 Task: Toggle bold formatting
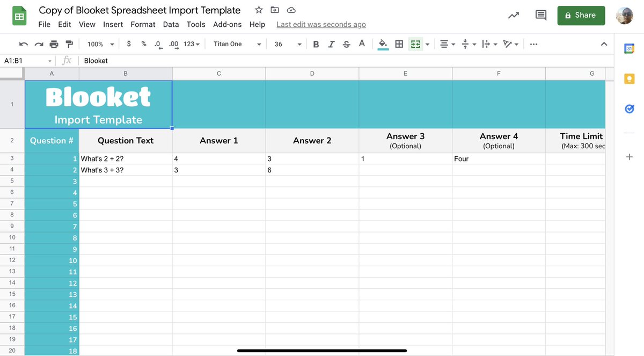point(316,44)
